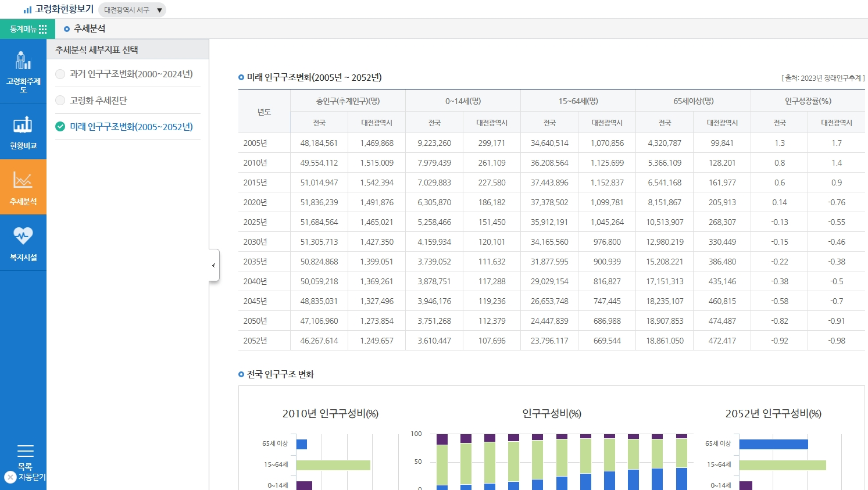Click the total population value 48,184,561
The image size is (868, 490).
[319, 143]
